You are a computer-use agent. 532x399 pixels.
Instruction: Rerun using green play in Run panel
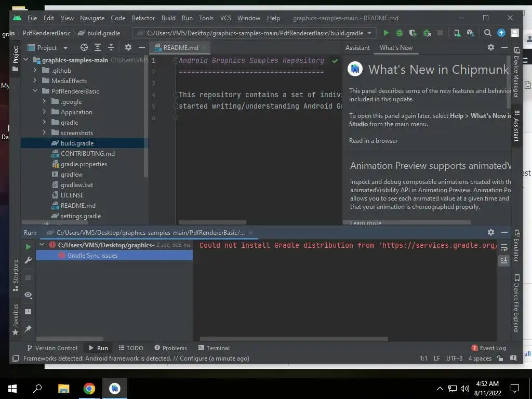[28, 247]
